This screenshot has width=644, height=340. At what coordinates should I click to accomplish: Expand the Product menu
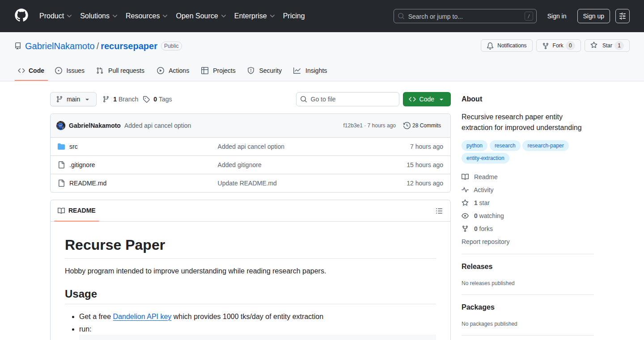(55, 16)
